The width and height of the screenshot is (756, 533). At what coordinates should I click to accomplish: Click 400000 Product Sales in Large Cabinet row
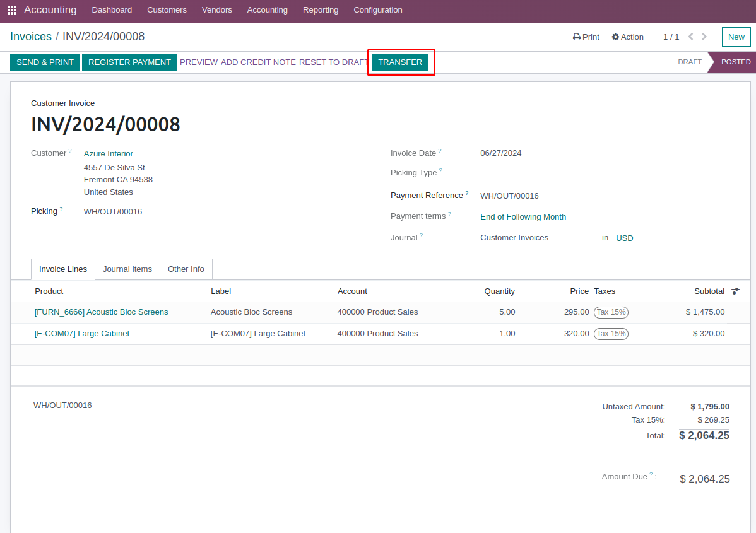377,334
